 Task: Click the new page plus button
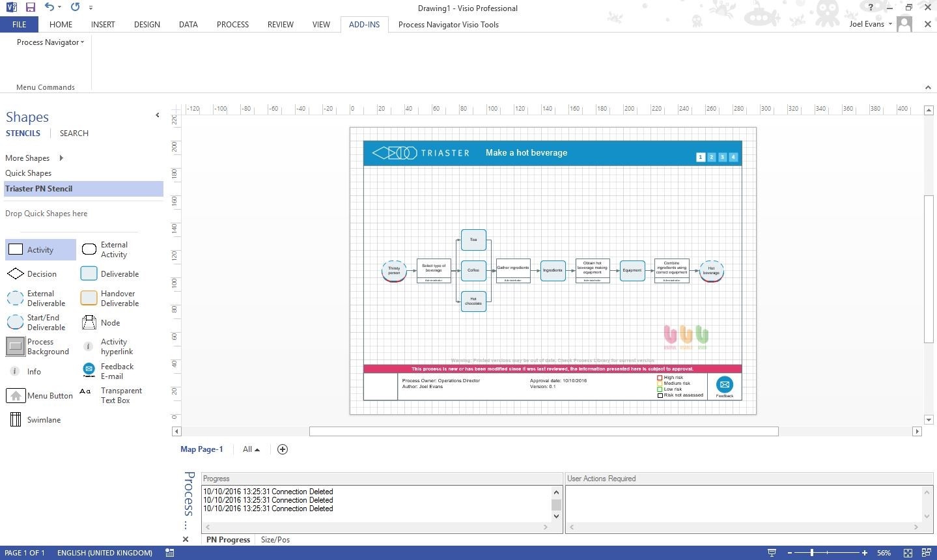(282, 449)
